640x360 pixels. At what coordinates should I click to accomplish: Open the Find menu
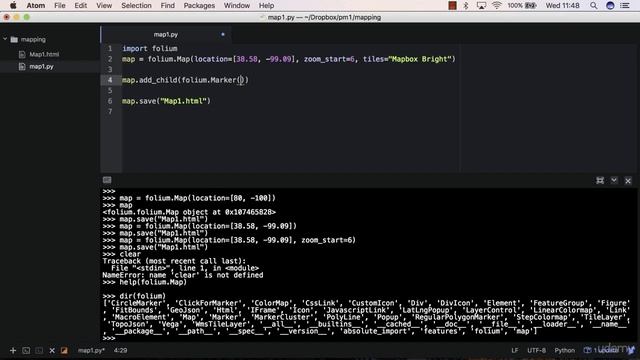coord(167,5)
